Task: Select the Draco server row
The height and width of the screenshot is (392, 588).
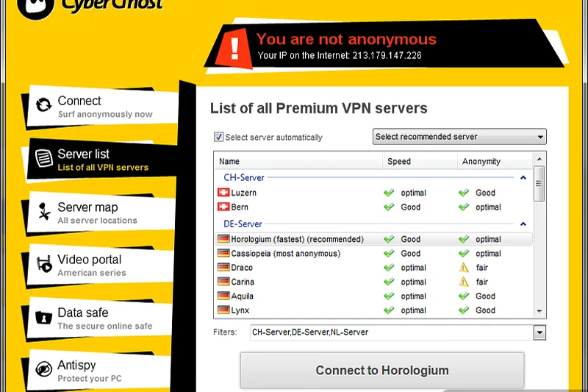Action: tap(373, 268)
